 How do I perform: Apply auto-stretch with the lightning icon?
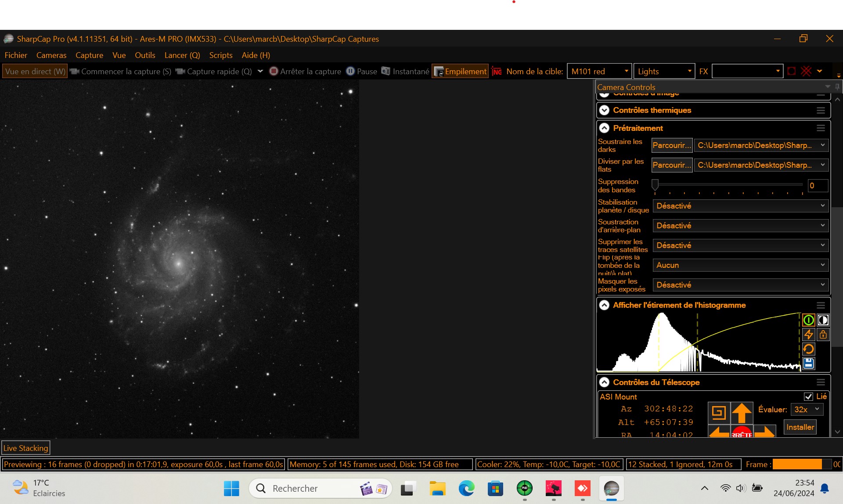coord(809,334)
